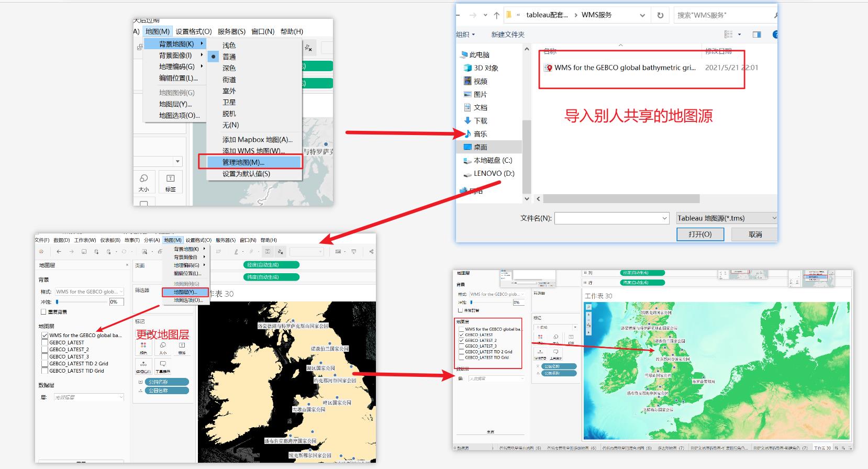Viewport: 868px width, 469px height.
Task: Click the Detail mark card in bottom-left window
Action: (x=143, y=366)
